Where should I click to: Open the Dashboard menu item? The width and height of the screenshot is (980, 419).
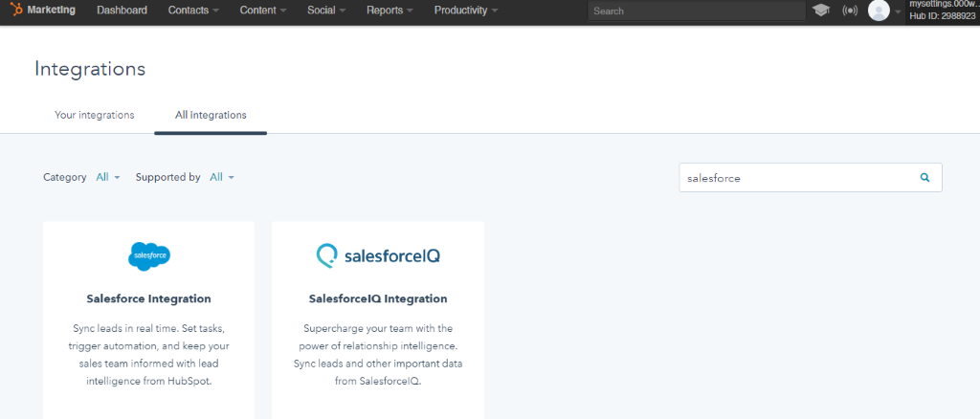(122, 11)
